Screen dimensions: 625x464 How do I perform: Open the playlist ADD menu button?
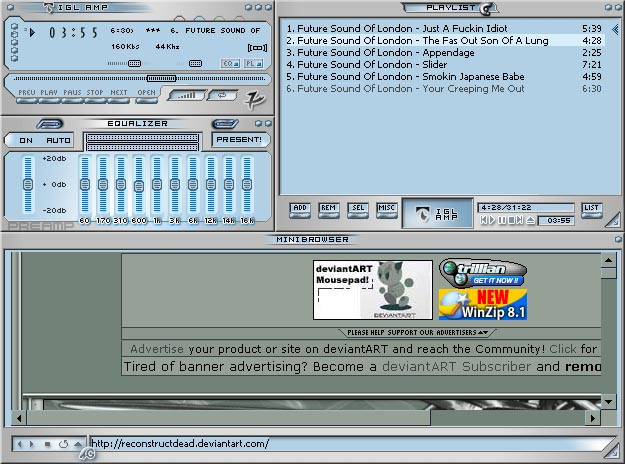click(300, 210)
